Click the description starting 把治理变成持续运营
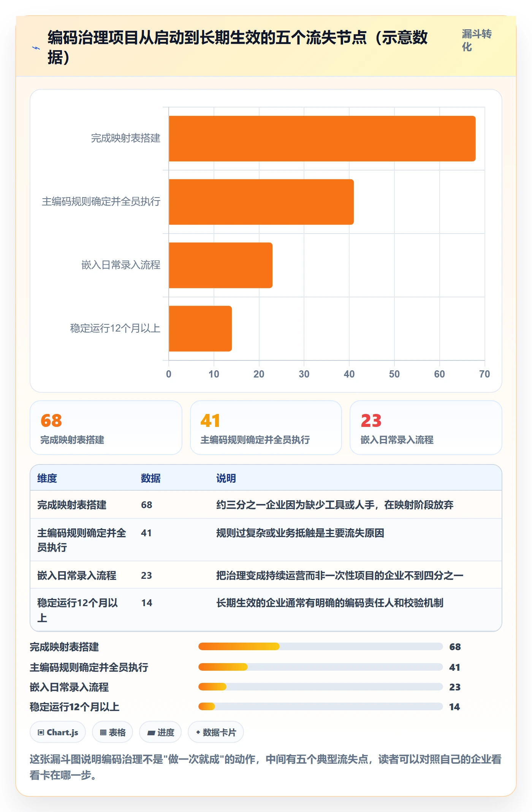Viewport: 532px width, 812px height. [x=340, y=575]
